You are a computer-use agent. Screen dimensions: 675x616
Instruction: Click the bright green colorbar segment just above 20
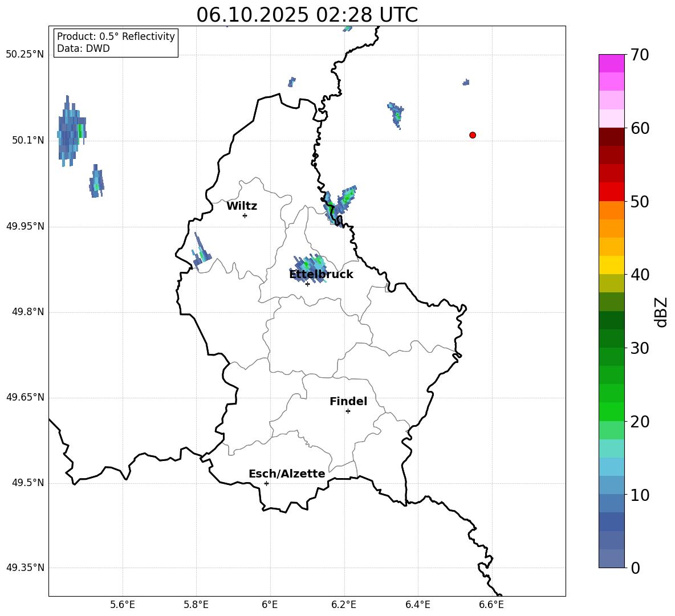tap(611, 411)
